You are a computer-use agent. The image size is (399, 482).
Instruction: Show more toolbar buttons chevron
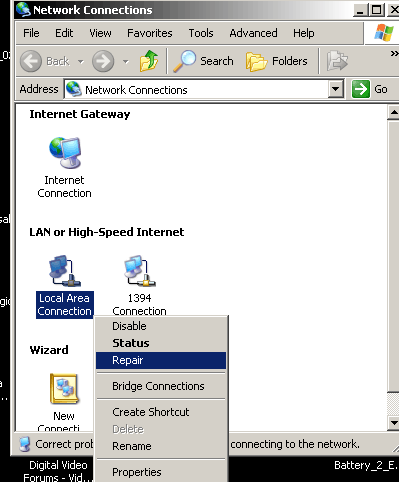[x=394, y=53]
